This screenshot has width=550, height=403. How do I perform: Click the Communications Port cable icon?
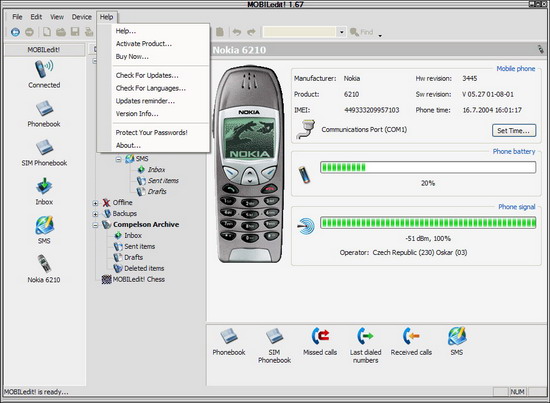click(x=305, y=129)
